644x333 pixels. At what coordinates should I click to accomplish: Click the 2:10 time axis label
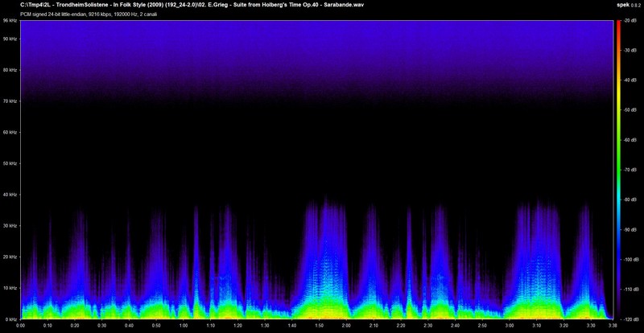point(374,325)
